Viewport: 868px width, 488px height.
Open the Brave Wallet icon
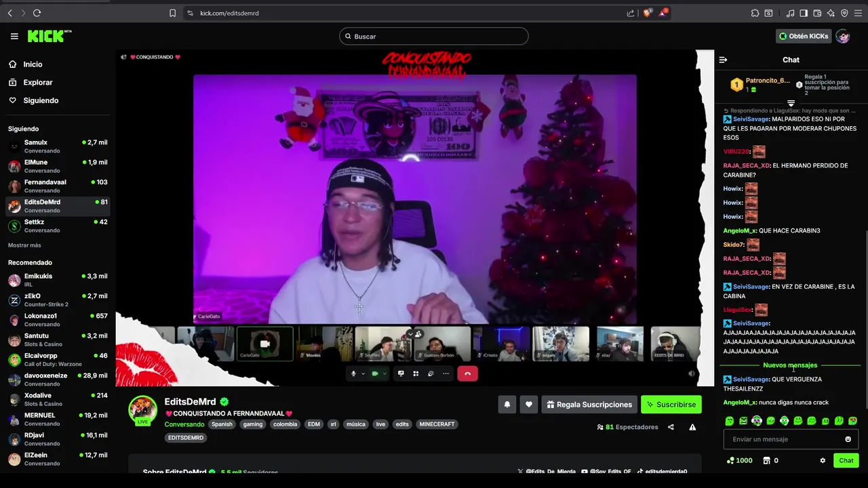[817, 13]
